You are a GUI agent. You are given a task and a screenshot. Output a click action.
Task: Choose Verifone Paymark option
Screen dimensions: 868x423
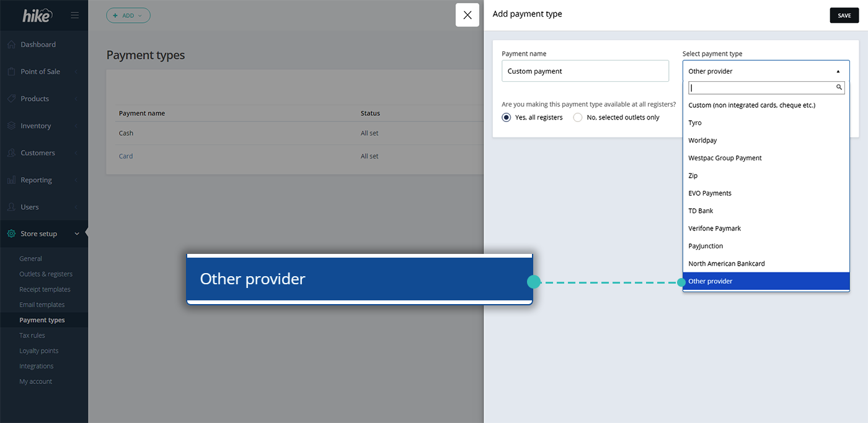(766, 229)
